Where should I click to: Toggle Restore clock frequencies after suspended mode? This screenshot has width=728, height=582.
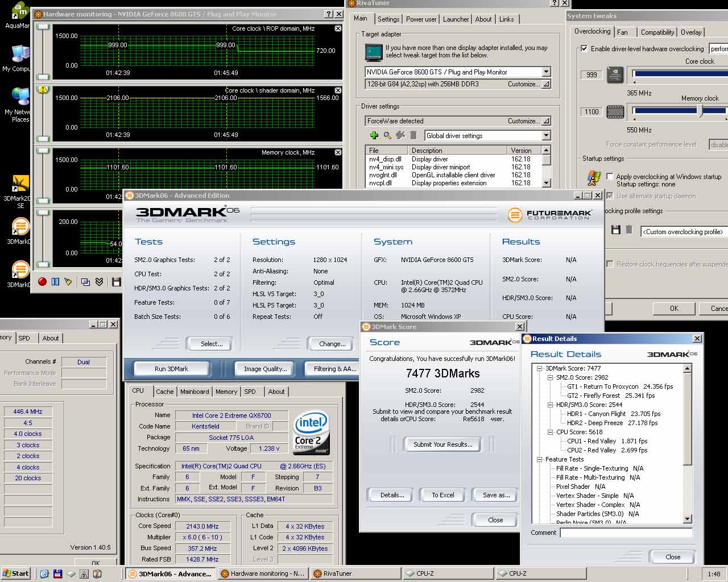tap(610, 264)
